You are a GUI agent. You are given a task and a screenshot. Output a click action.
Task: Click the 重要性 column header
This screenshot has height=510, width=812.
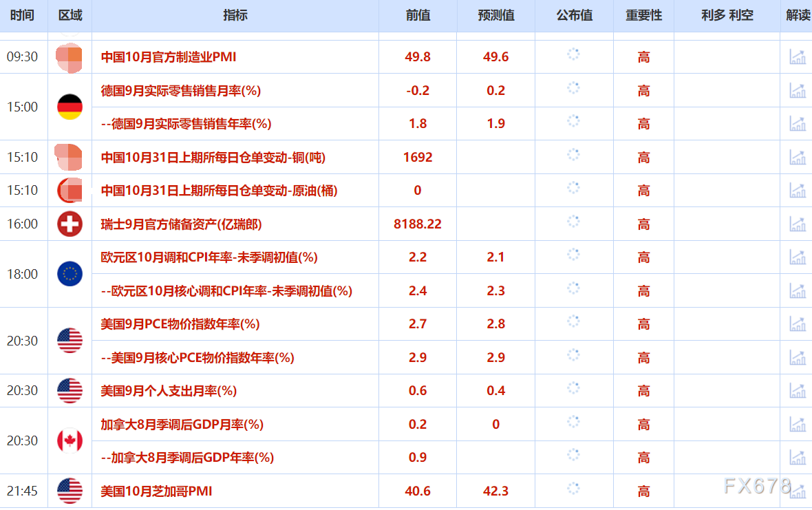[x=643, y=15]
